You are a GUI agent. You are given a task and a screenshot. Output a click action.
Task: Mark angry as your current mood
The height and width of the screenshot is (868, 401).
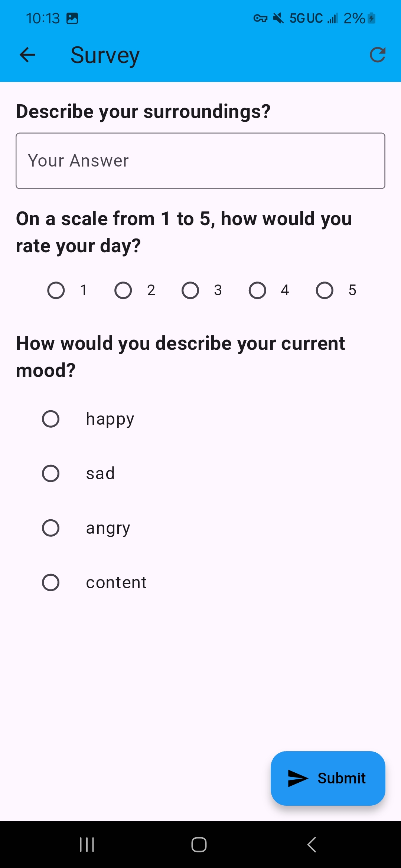coord(51,527)
